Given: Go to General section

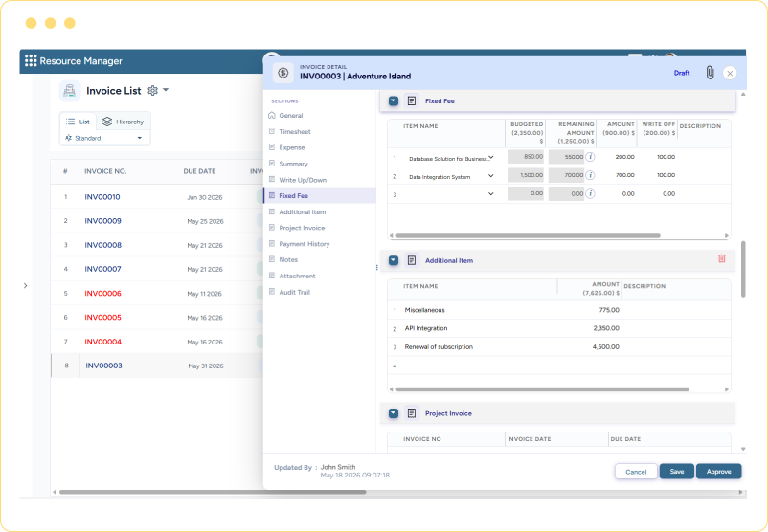Looking at the screenshot, I should pos(291,116).
